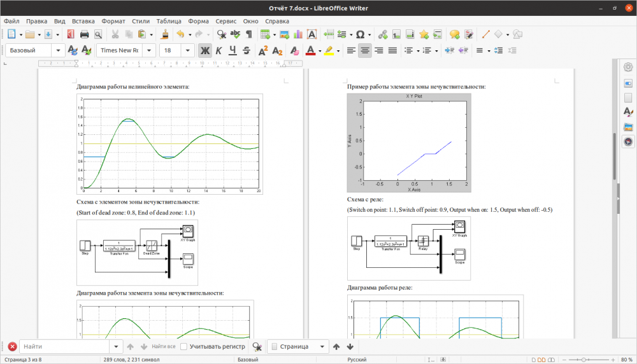Open the 'Таблица' menu
Viewport: 637px width, 364px height.
[168, 21]
